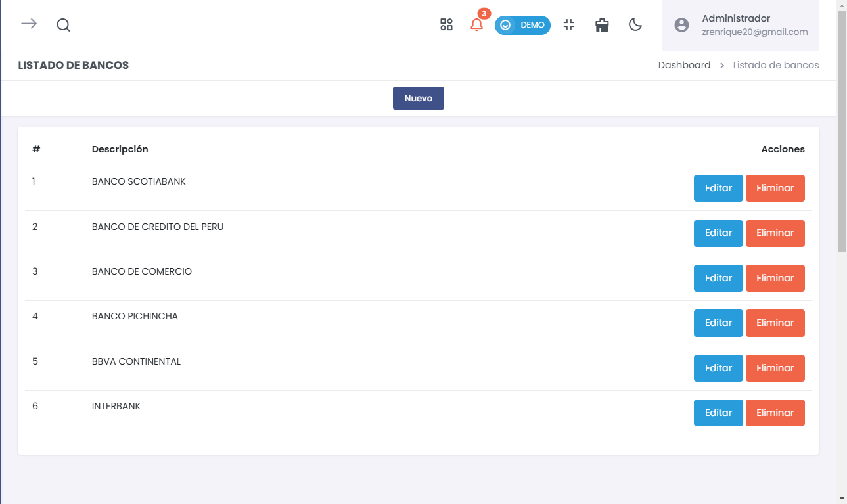Screen dimensions: 847x504
Task: Open search with the magnifier icon
Action: click(63, 25)
